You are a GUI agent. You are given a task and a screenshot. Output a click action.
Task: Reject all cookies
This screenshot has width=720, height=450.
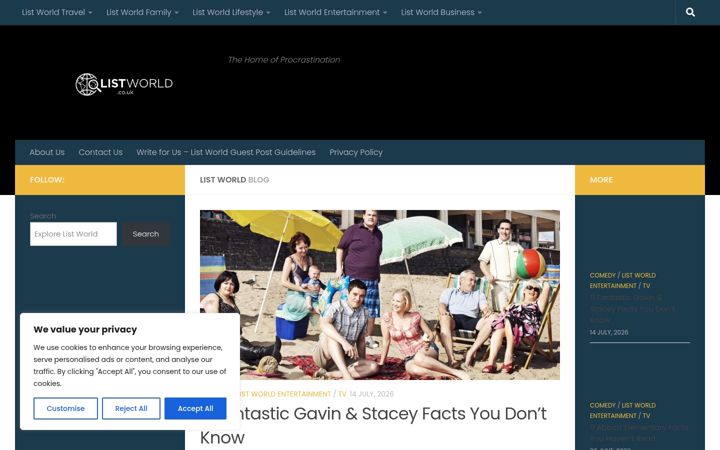pyautogui.click(x=131, y=409)
